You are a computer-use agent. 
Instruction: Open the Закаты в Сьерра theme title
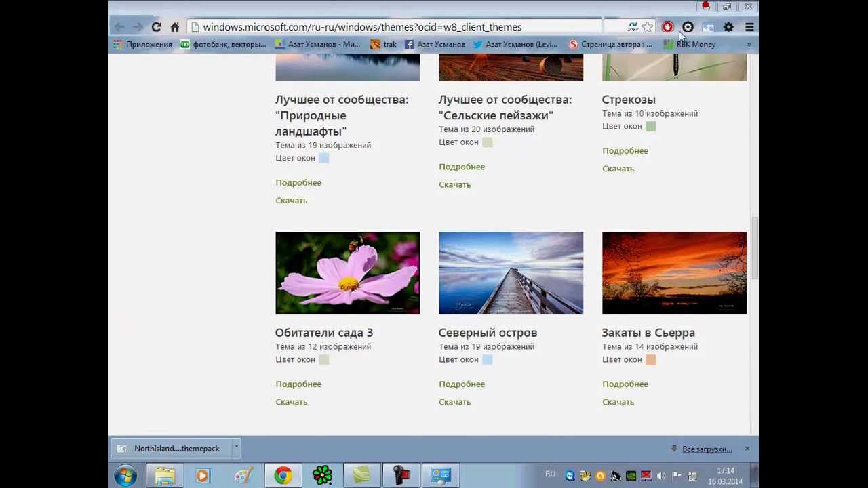648,333
